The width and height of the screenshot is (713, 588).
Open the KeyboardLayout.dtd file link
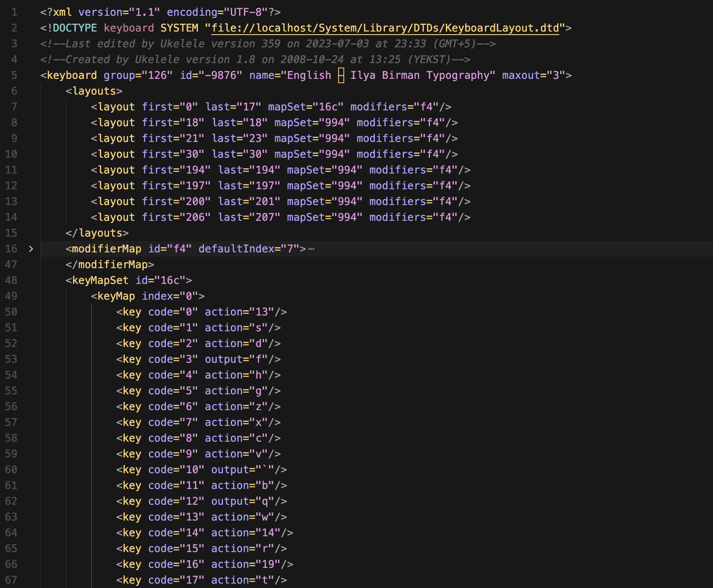385,28
